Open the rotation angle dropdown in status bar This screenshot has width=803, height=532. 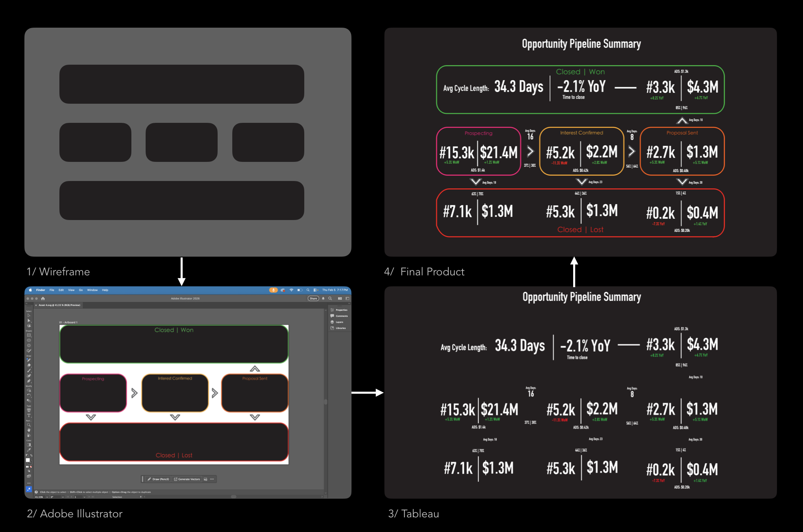(x=63, y=497)
